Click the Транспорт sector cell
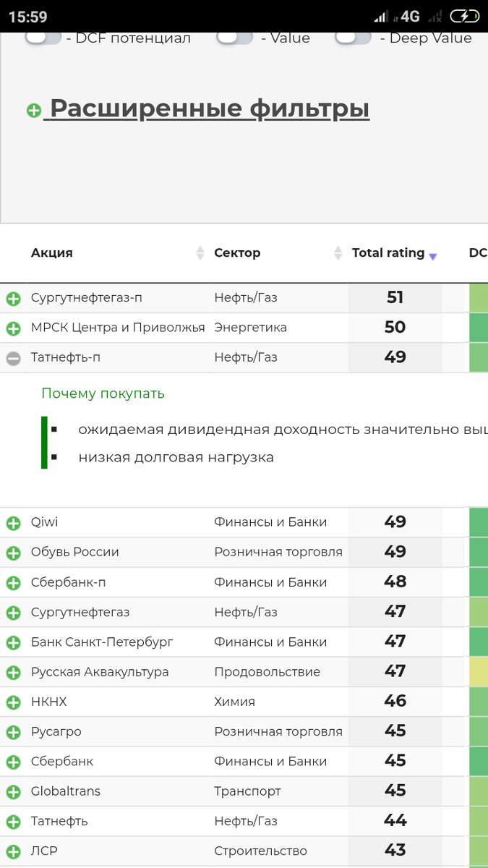Screen dimensions: 488x868 pos(247,791)
